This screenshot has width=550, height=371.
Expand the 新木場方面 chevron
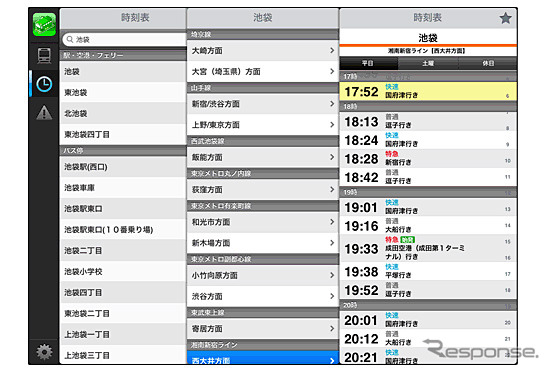[332, 243]
